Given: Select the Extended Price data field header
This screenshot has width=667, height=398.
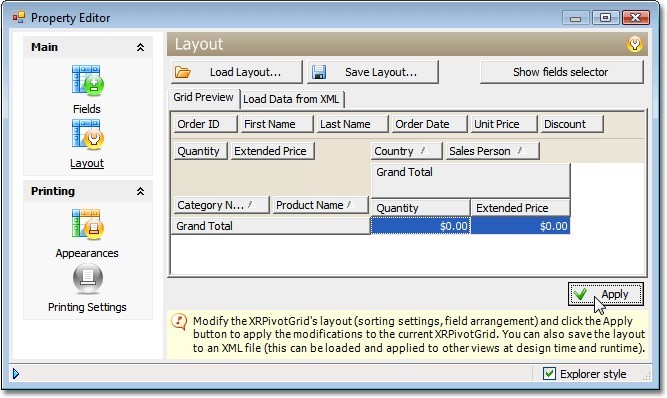Looking at the screenshot, I should (273, 151).
